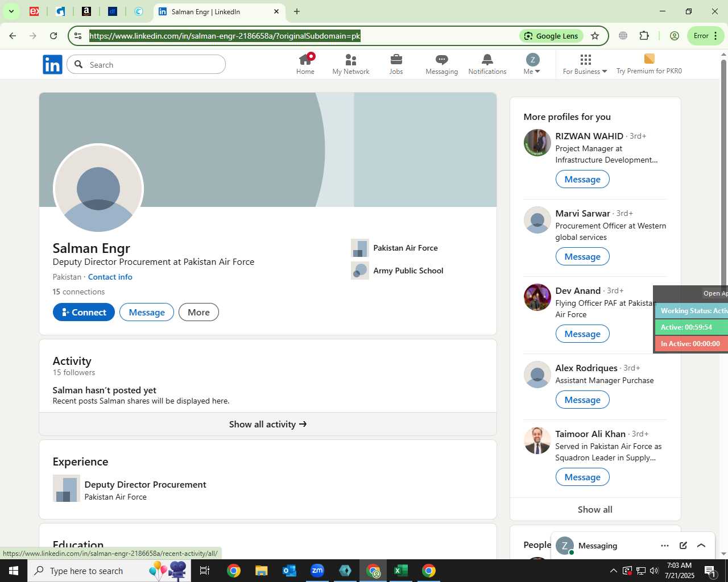Viewport: 728px width, 582px height.
Task: Open Excel from taskbar
Action: tap(401, 571)
